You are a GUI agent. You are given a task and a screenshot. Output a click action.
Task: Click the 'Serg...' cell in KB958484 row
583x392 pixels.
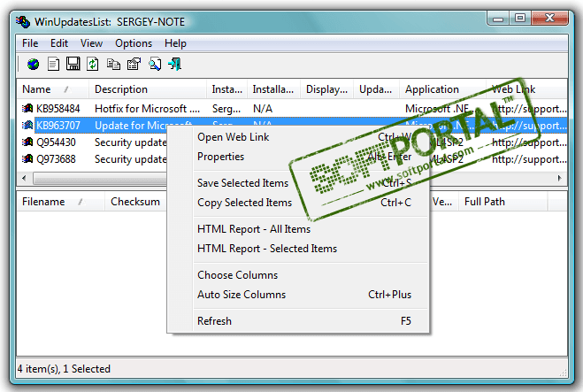(x=226, y=109)
